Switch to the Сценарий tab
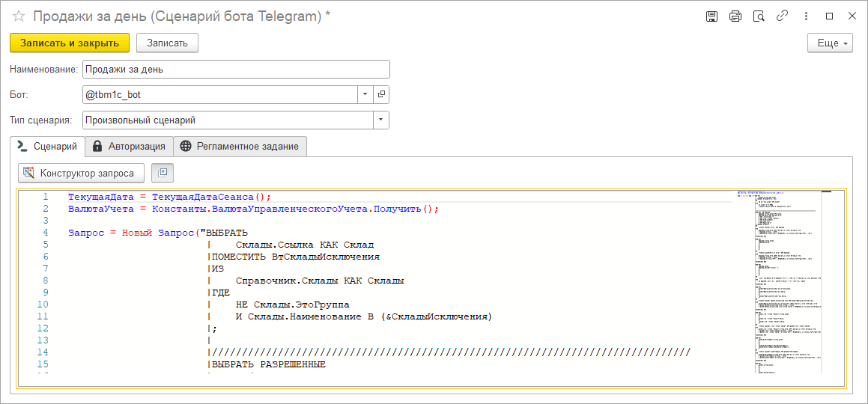868x404 pixels. [x=47, y=147]
